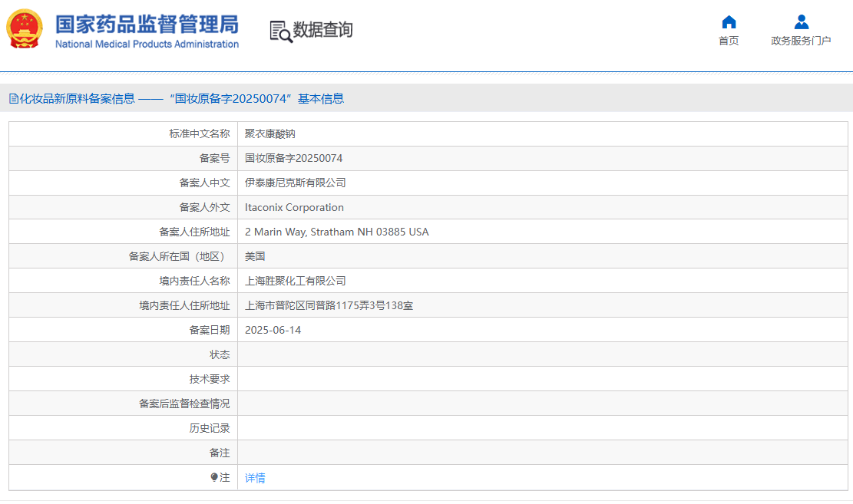Click the 备案后监督检查情况 label

click(x=184, y=404)
